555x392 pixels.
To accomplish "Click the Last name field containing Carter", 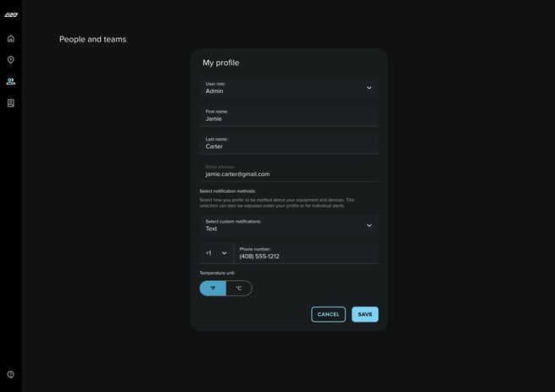I will (288, 143).
